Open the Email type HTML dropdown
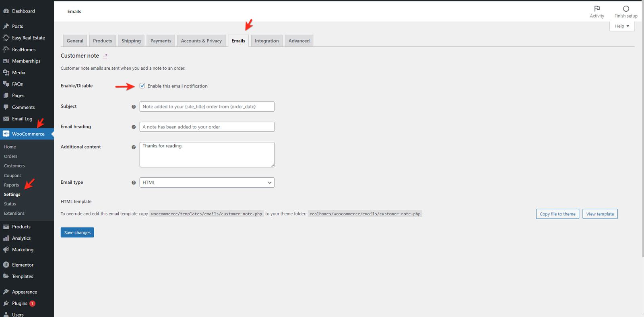This screenshot has width=644, height=317. [x=207, y=182]
